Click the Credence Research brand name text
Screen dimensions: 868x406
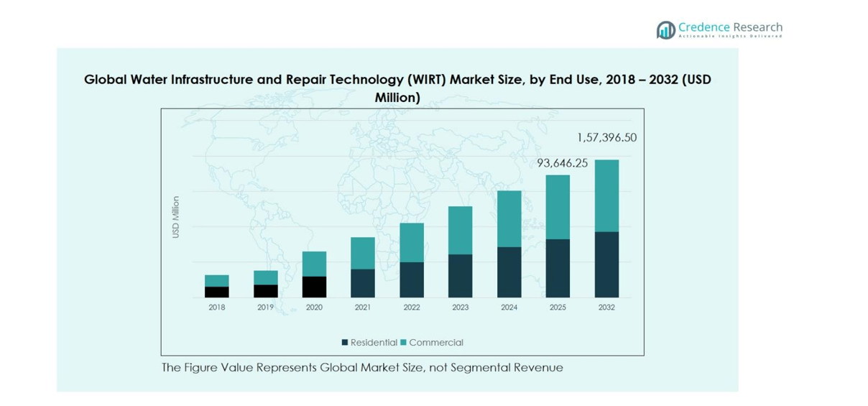pyautogui.click(x=730, y=27)
